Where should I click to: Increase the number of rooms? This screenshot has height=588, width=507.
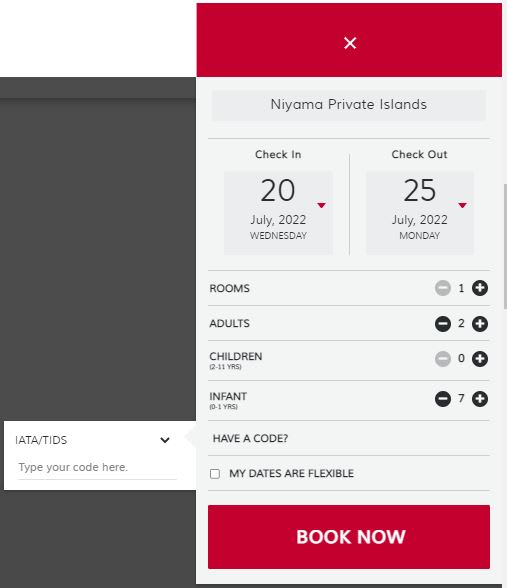coord(480,288)
